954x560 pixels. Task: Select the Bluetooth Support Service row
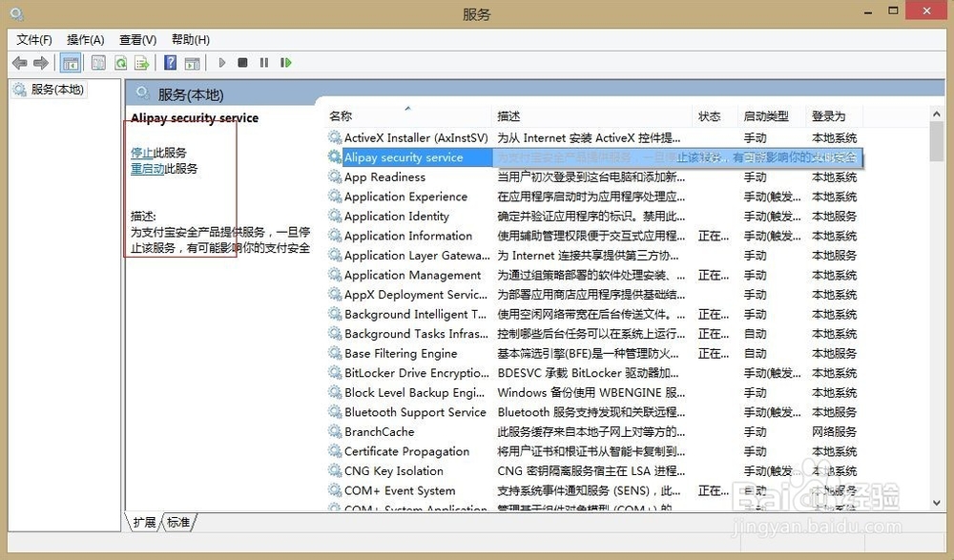click(x=415, y=412)
